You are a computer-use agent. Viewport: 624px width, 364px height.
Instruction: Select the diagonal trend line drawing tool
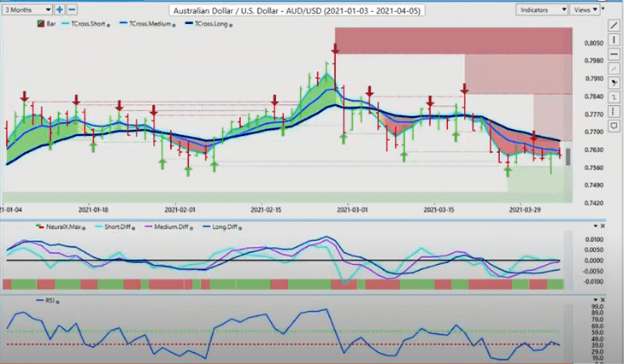coord(614,26)
